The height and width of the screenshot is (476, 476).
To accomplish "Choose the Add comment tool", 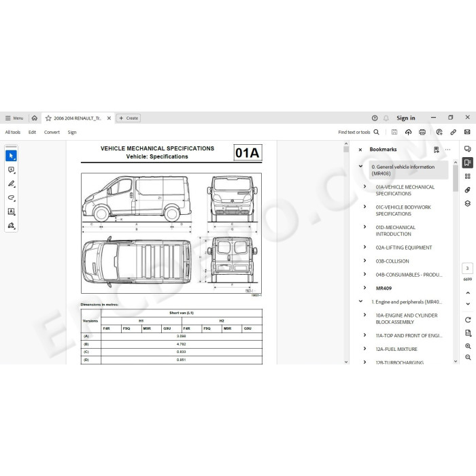I will point(12,170).
